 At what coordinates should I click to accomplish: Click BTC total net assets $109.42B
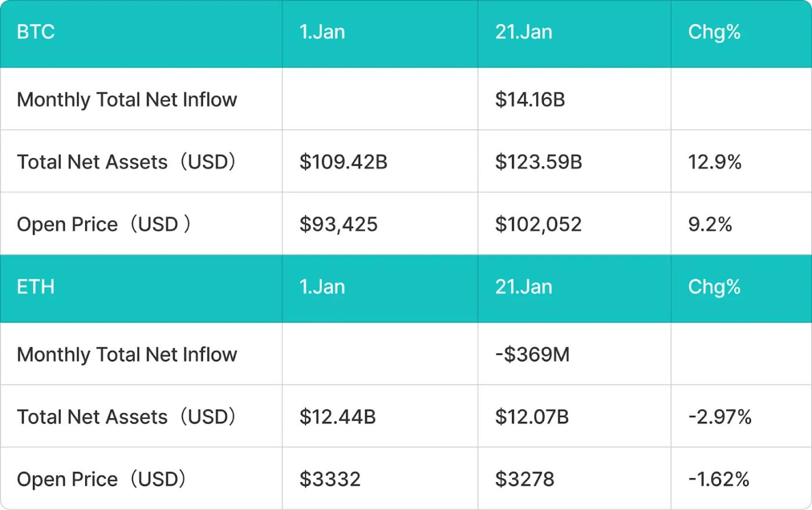pyautogui.click(x=343, y=162)
